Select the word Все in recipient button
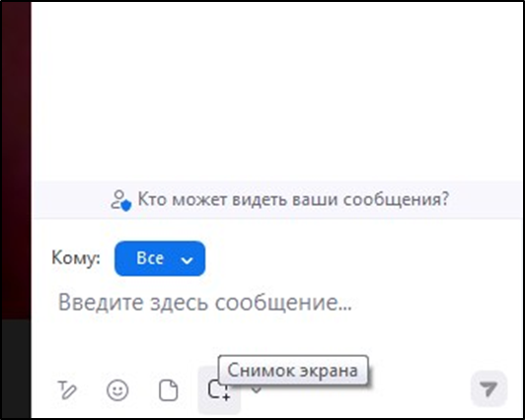The height and width of the screenshot is (420, 525). tap(150, 258)
